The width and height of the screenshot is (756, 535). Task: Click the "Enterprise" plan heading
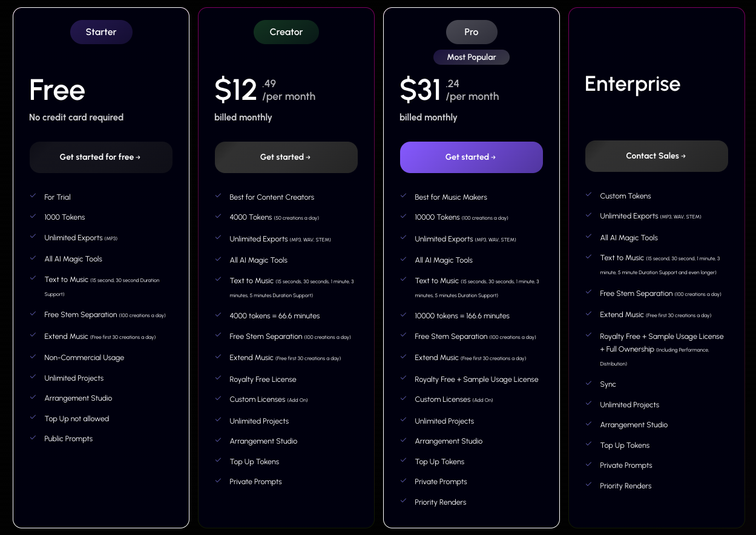pos(633,84)
